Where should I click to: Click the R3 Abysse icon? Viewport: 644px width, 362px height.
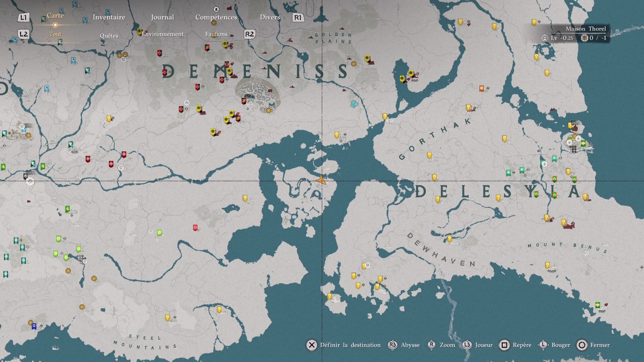392,345
